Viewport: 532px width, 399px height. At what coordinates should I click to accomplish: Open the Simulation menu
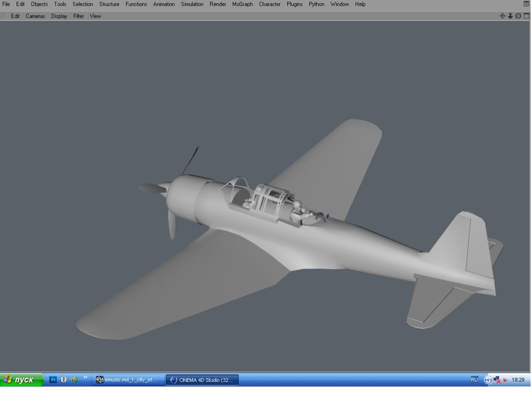tap(192, 4)
